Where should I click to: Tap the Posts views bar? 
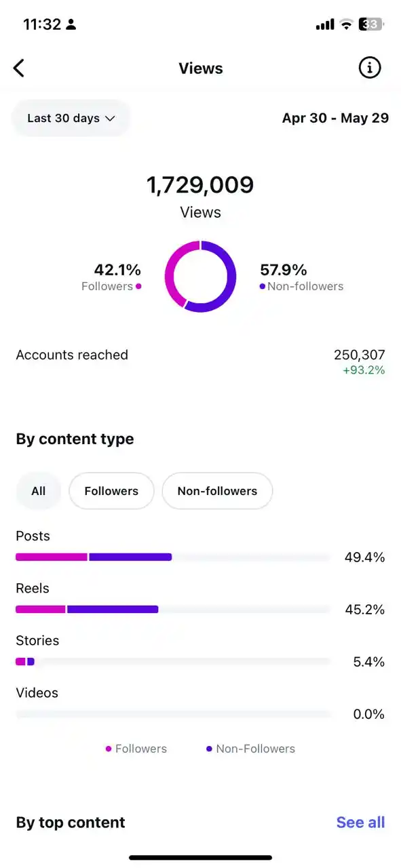point(173,557)
